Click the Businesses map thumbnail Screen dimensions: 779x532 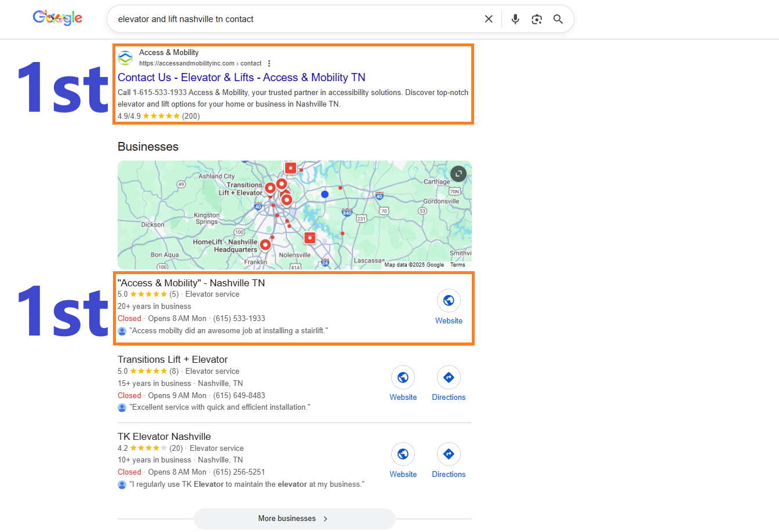pyautogui.click(x=294, y=215)
